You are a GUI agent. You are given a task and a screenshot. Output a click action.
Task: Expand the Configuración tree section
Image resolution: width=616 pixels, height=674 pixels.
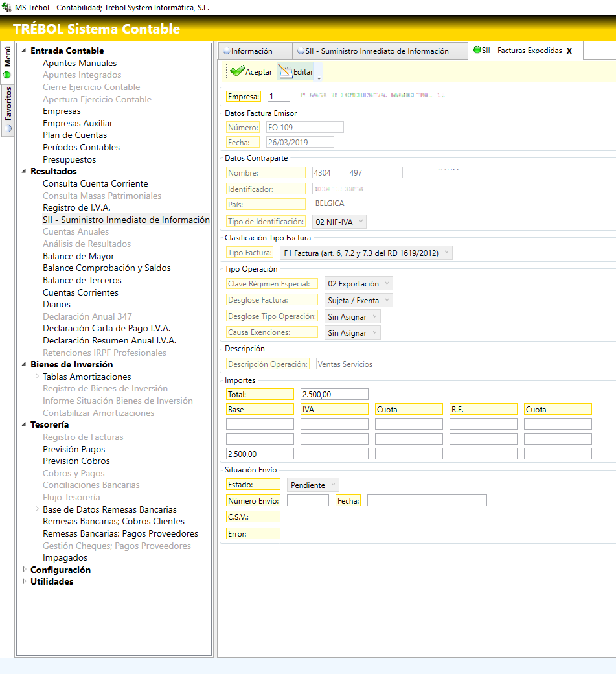(x=25, y=569)
